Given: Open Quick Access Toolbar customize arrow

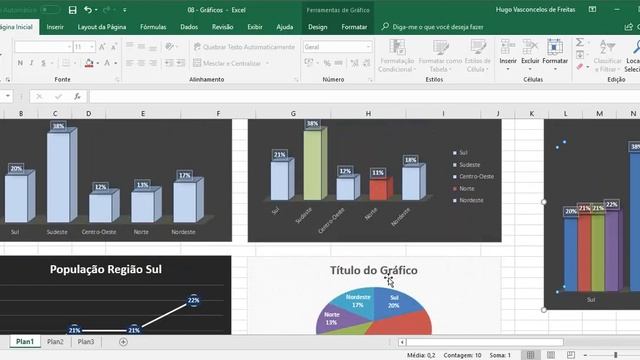Looking at the screenshot, I should click(x=124, y=10).
